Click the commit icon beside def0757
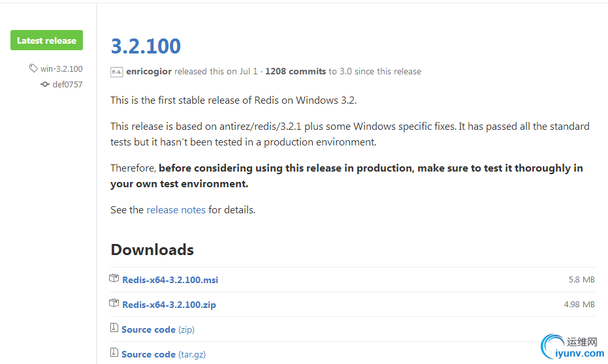608x364 pixels. point(45,84)
